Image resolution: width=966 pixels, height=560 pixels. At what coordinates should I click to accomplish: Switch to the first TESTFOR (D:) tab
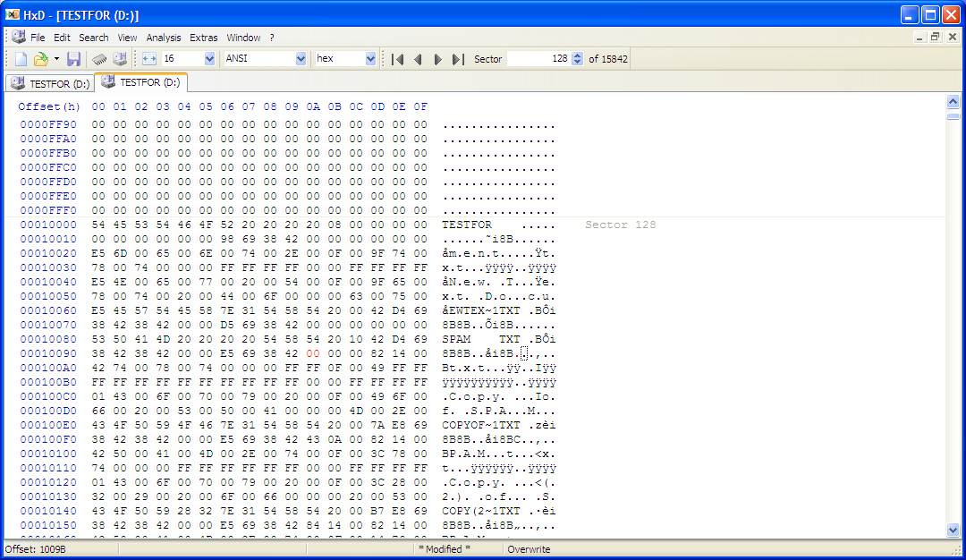point(50,83)
